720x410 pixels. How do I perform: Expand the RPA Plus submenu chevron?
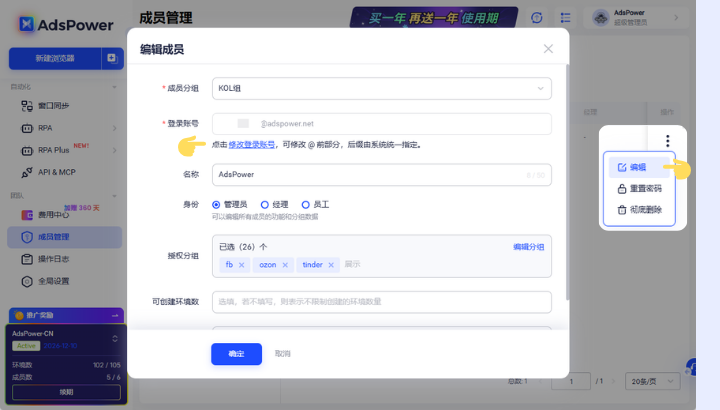click(114, 150)
